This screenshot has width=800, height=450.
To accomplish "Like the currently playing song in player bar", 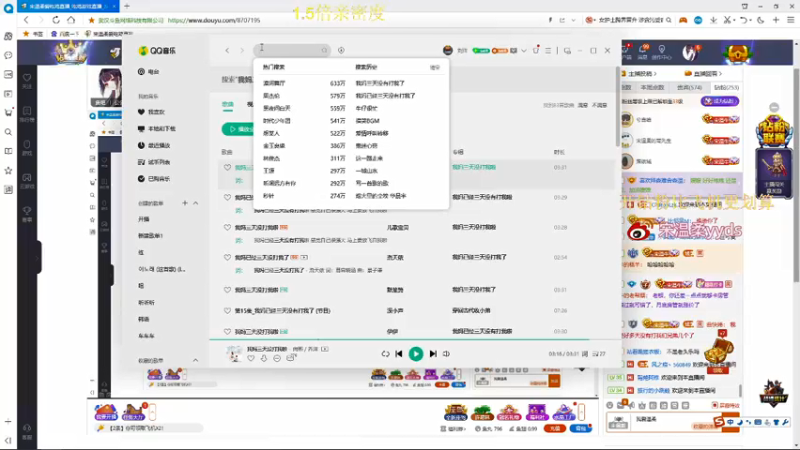I will [251, 359].
